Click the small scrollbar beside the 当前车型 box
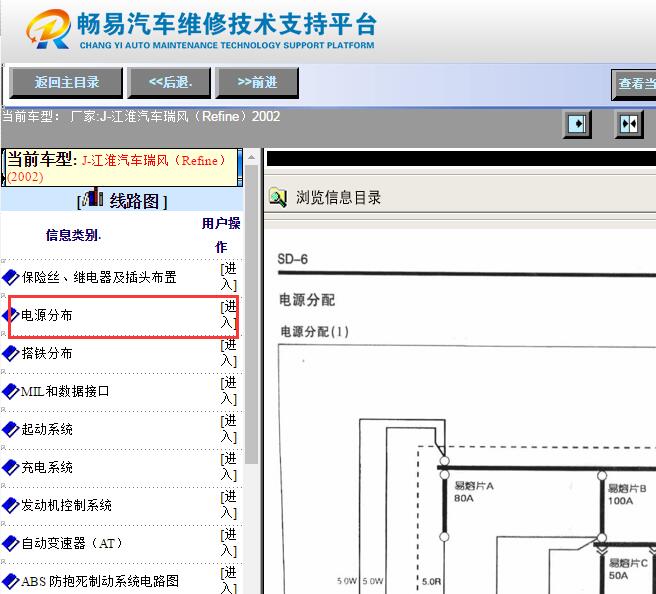Screen dimensions: 656x594 click(240, 167)
